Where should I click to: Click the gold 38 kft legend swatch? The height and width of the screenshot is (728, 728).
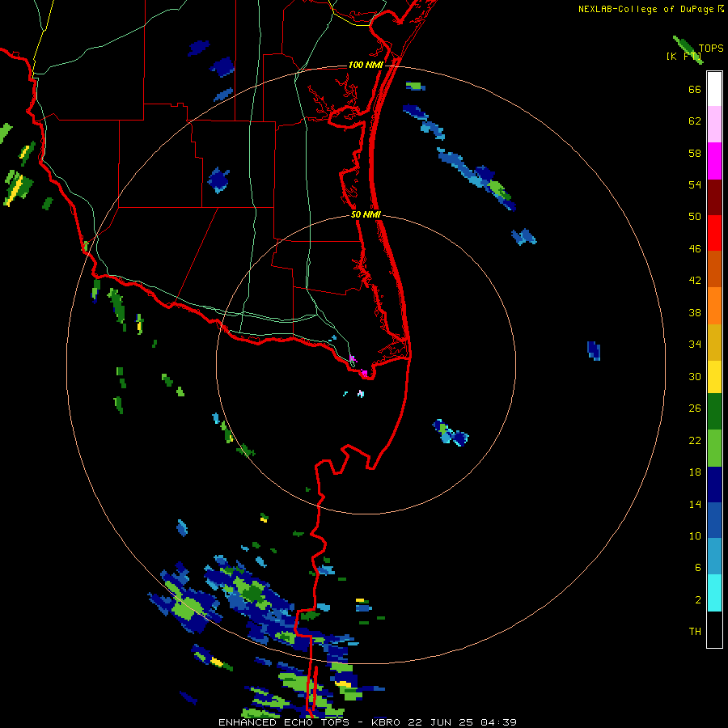(714, 341)
